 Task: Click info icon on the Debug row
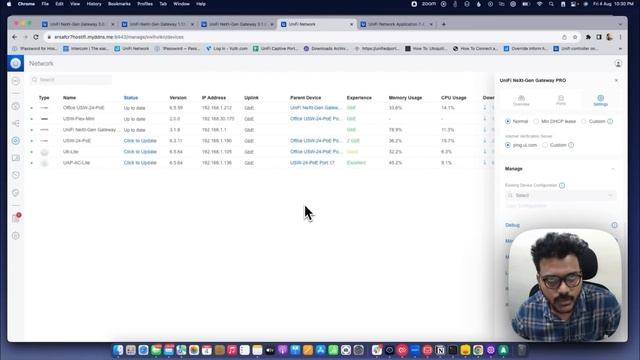[614, 225]
